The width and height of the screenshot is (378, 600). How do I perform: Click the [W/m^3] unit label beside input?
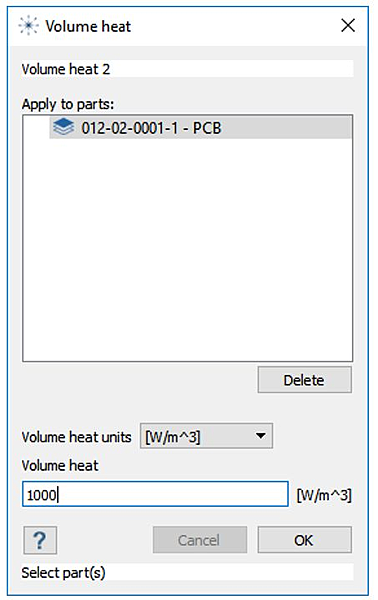[324, 495]
